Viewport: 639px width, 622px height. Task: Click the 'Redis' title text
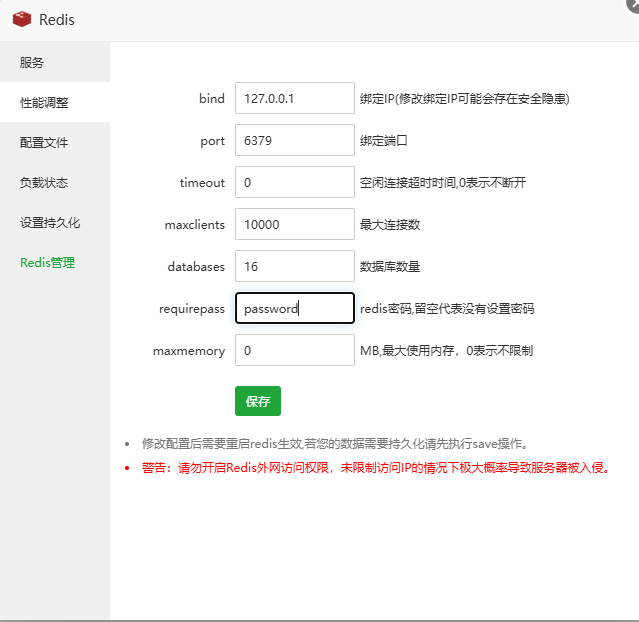coord(57,20)
